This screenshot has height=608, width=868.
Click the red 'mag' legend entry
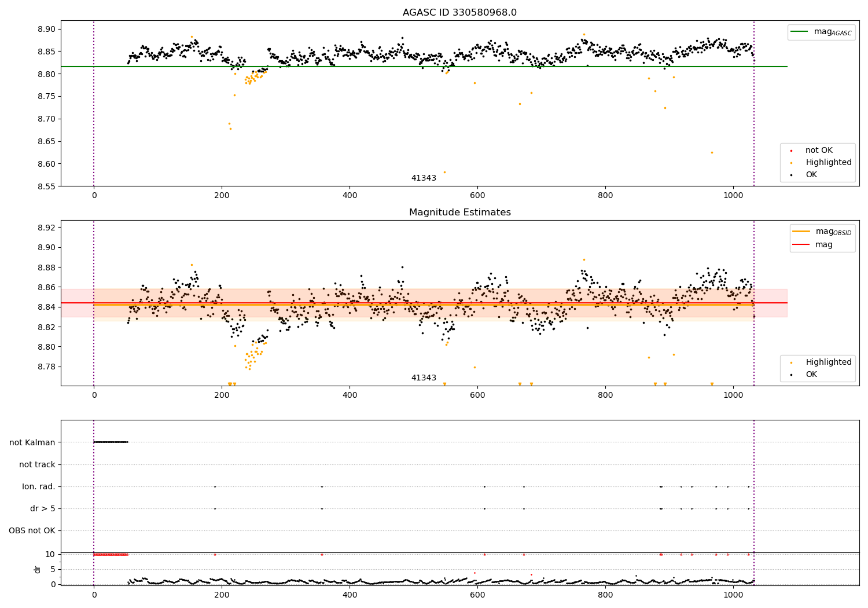click(813, 245)
